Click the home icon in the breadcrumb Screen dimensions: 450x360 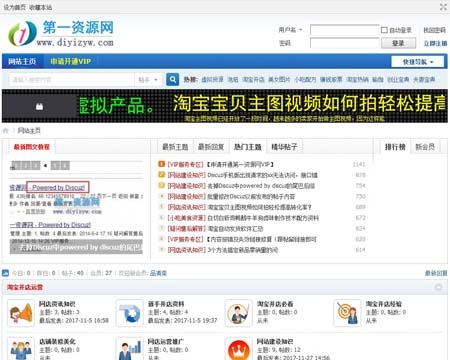click(6, 131)
